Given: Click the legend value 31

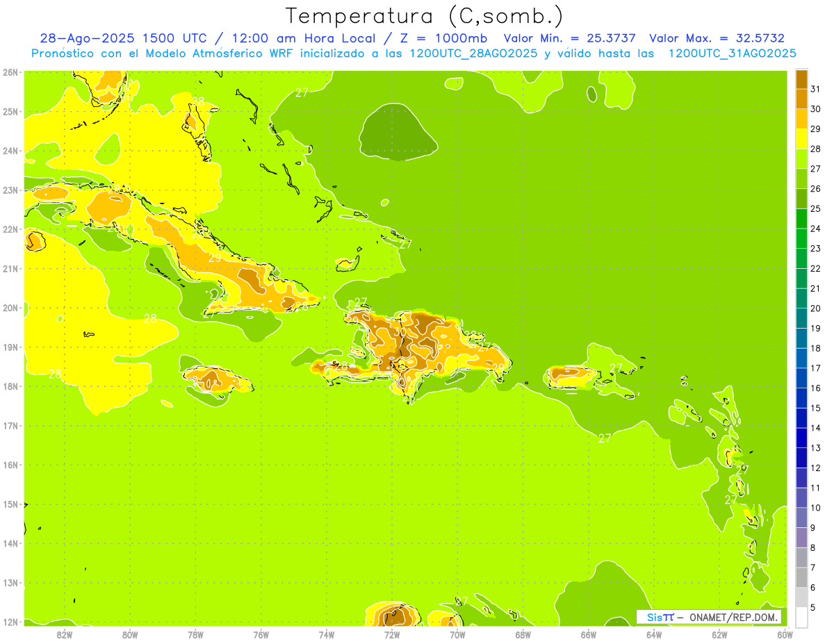Looking at the screenshot, I should (816, 89).
